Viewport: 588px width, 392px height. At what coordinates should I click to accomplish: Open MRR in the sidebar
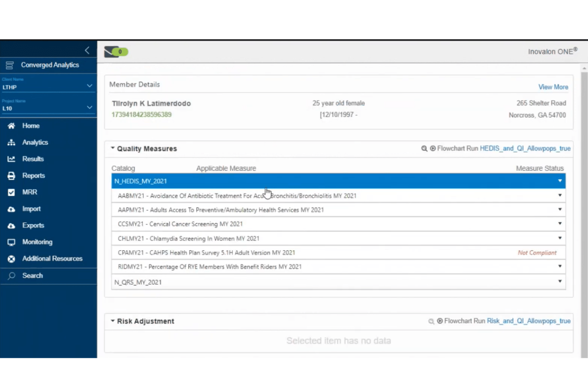pyautogui.click(x=30, y=192)
